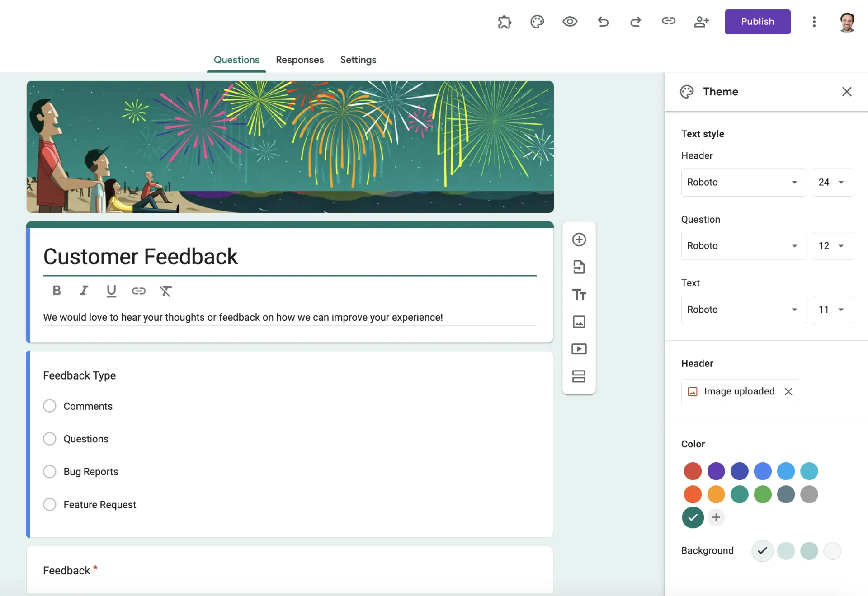
Task: Add a video from the side toolbar
Action: pos(579,349)
